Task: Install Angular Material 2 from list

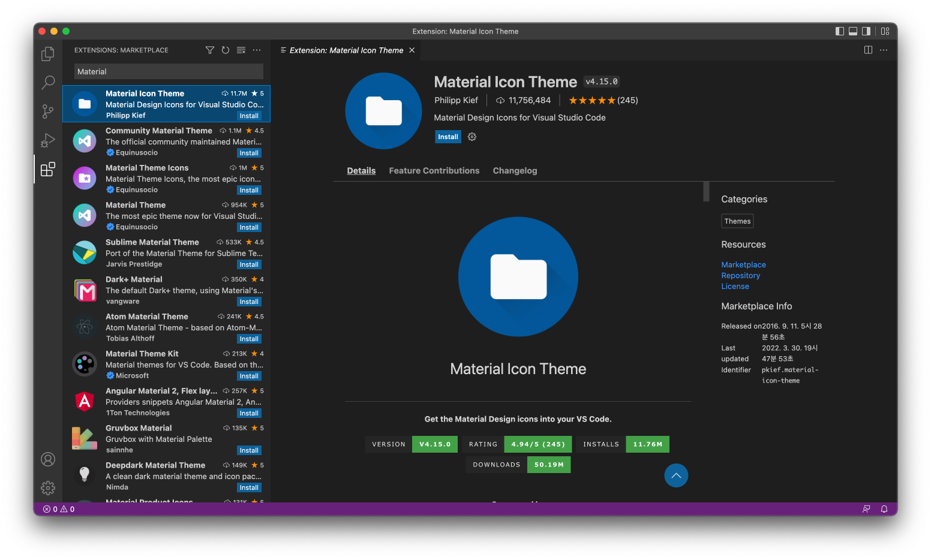Action: click(249, 413)
